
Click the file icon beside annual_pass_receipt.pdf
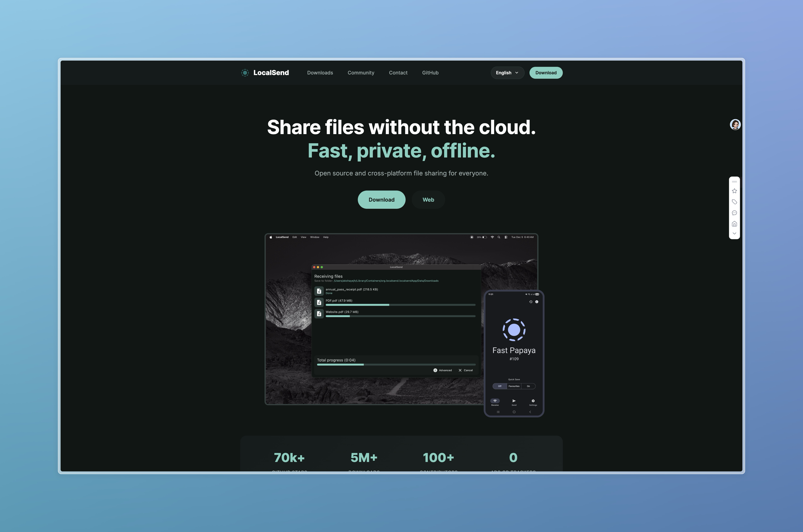[319, 291]
